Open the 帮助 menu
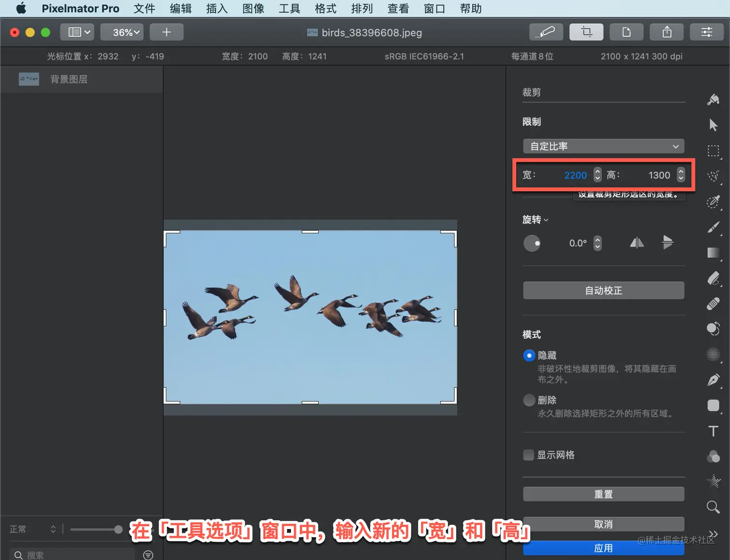730x560 pixels. pyautogui.click(x=471, y=9)
